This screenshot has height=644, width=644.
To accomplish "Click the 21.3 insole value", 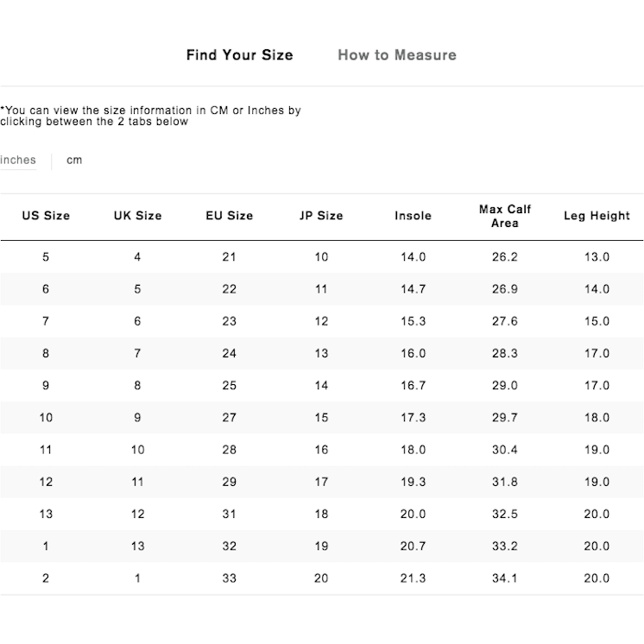I will coord(413,578).
